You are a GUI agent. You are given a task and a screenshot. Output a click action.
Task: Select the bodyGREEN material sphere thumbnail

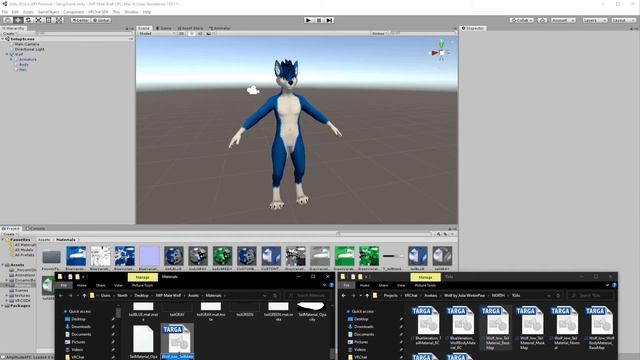222,256
